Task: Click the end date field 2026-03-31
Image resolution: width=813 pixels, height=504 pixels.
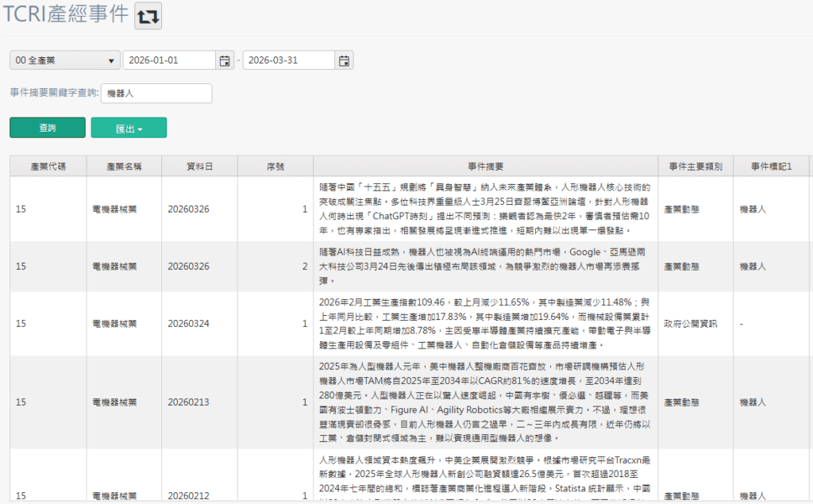Action: point(288,61)
